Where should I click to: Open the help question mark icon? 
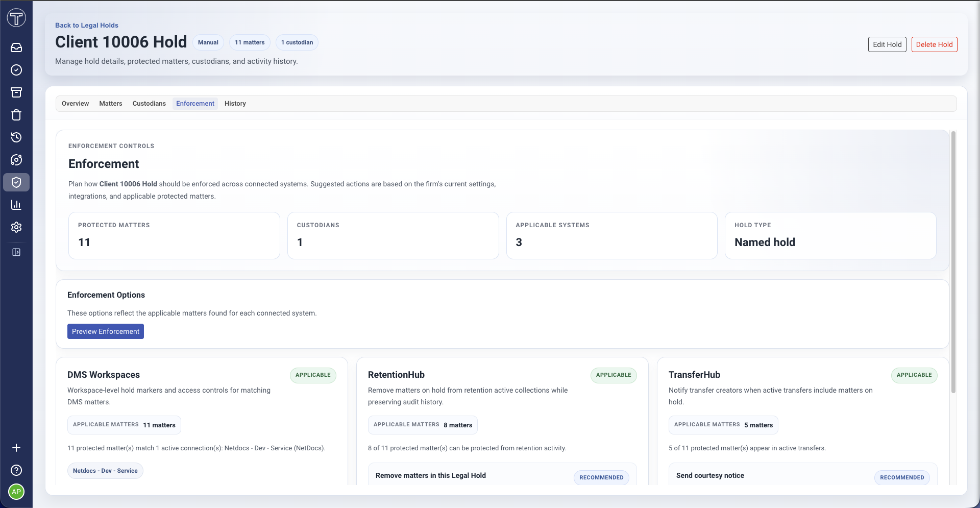click(x=16, y=470)
